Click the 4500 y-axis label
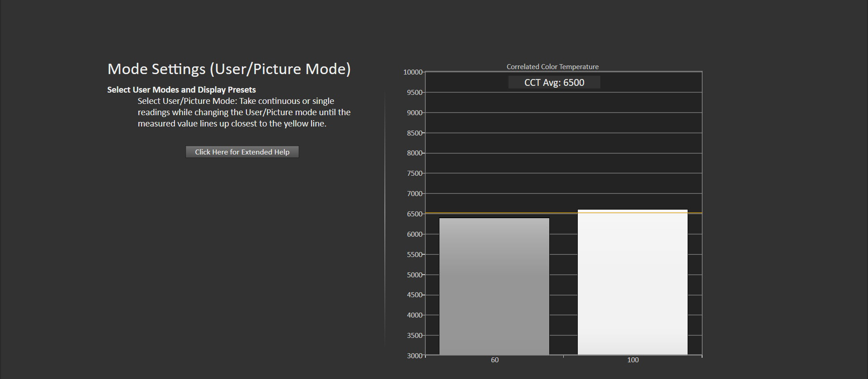 tap(415, 295)
